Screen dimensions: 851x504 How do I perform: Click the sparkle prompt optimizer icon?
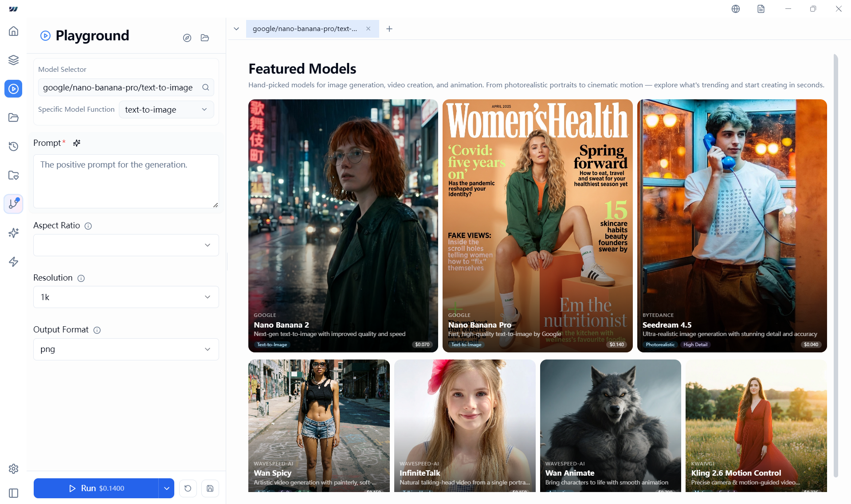click(x=77, y=143)
